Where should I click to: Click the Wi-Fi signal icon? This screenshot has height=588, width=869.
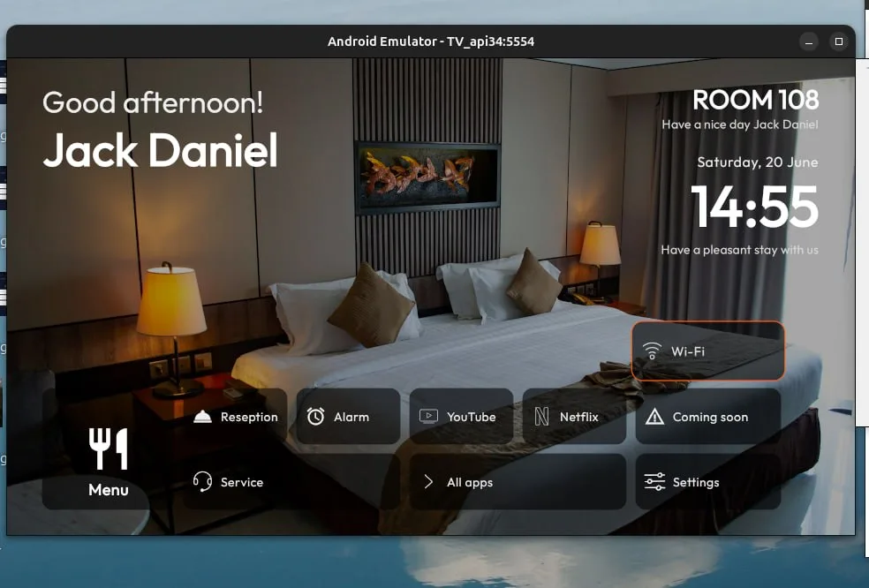652,351
